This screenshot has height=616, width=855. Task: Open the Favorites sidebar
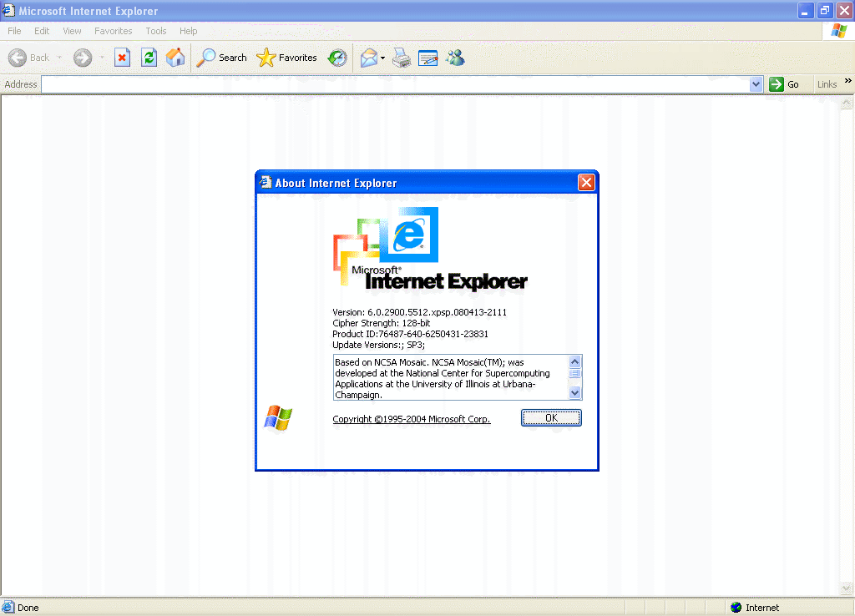click(x=286, y=57)
